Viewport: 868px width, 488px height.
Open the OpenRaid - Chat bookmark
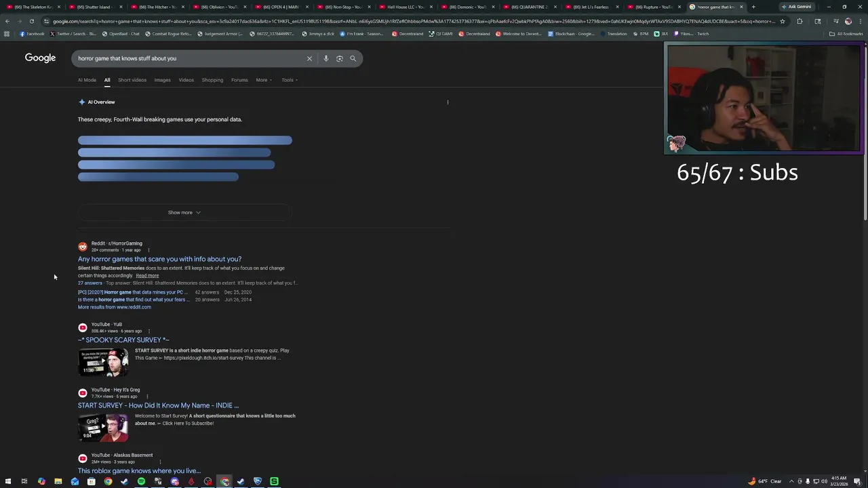tap(121, 34)
